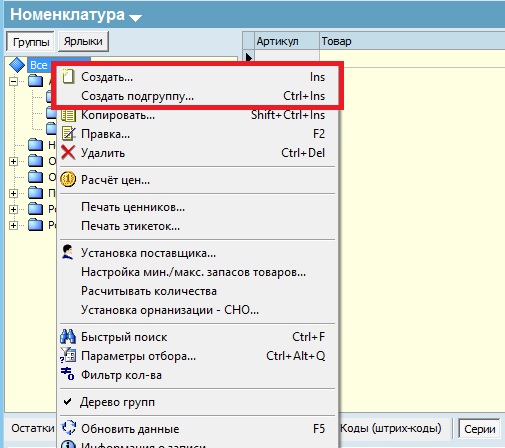The width and height of the screenshot is (505, 448).
Task: Switch to the Коды (штрих-коды) tab
Action: [x=391, y=428]
